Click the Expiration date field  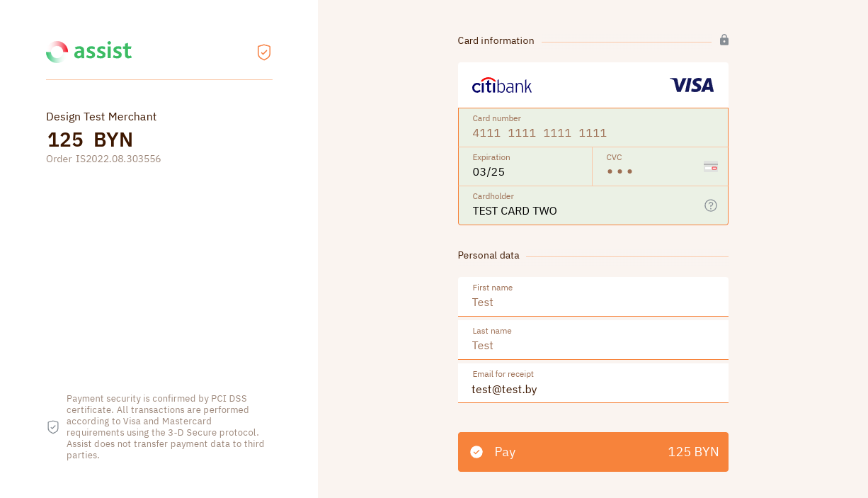(x=525, y=171)
